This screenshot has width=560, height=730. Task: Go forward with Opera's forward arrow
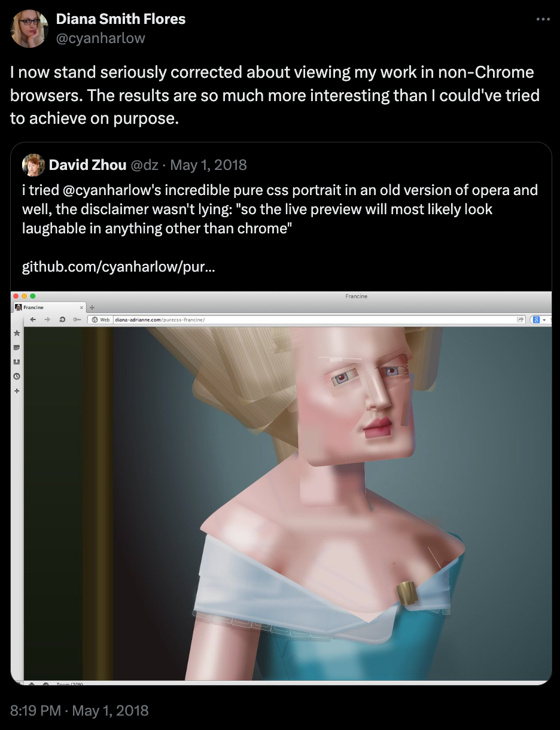(x=48, y=320)
